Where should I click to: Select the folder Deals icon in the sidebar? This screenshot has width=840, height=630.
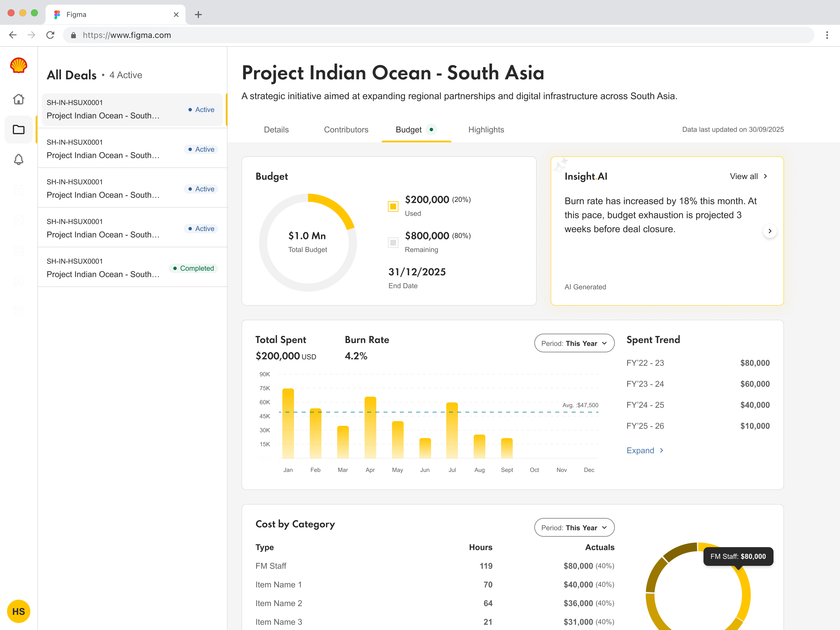[18, 129]
